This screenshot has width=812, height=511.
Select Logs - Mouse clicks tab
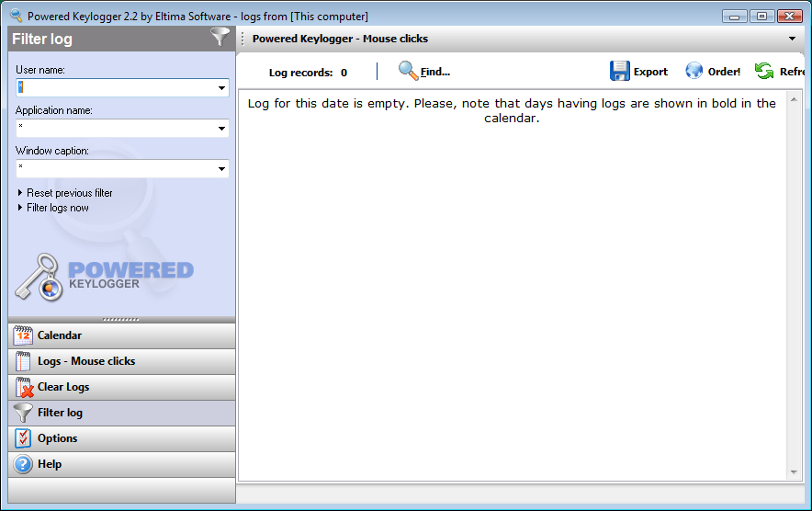[85, 361]
